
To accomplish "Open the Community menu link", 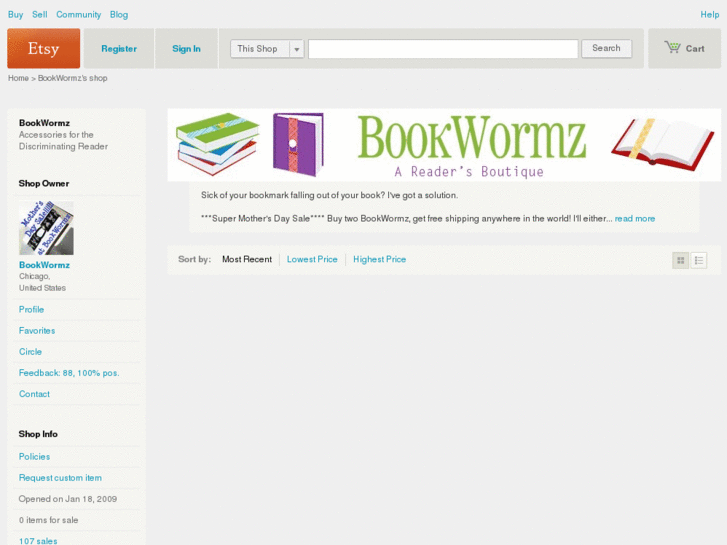I will click(78, 14).
